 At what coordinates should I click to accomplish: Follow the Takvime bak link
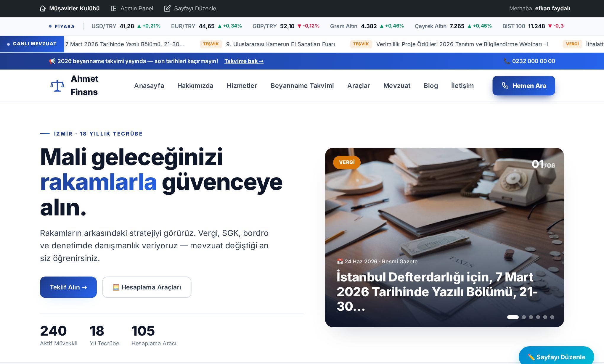click(244, 61)
